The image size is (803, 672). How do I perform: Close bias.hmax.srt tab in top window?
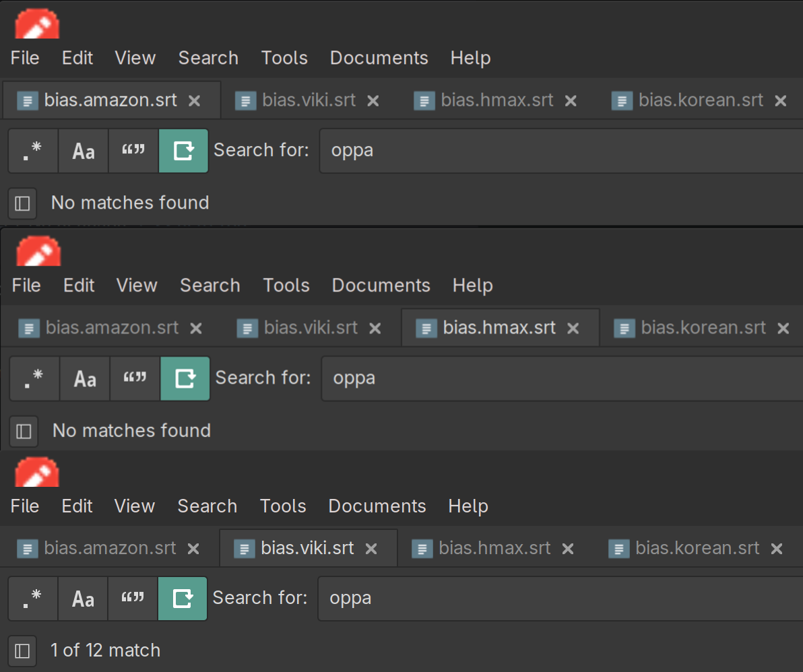point(571,101)
